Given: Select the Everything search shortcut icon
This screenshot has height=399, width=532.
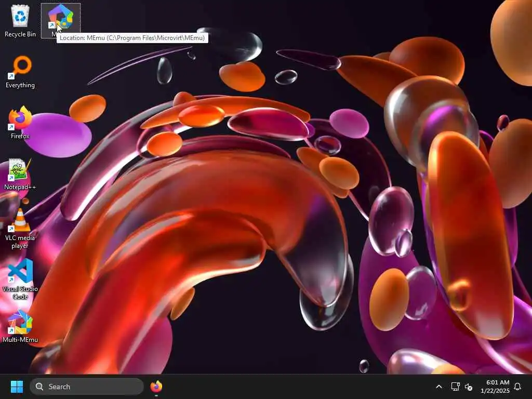Looking at the screenshot, I should coord(20,72).
